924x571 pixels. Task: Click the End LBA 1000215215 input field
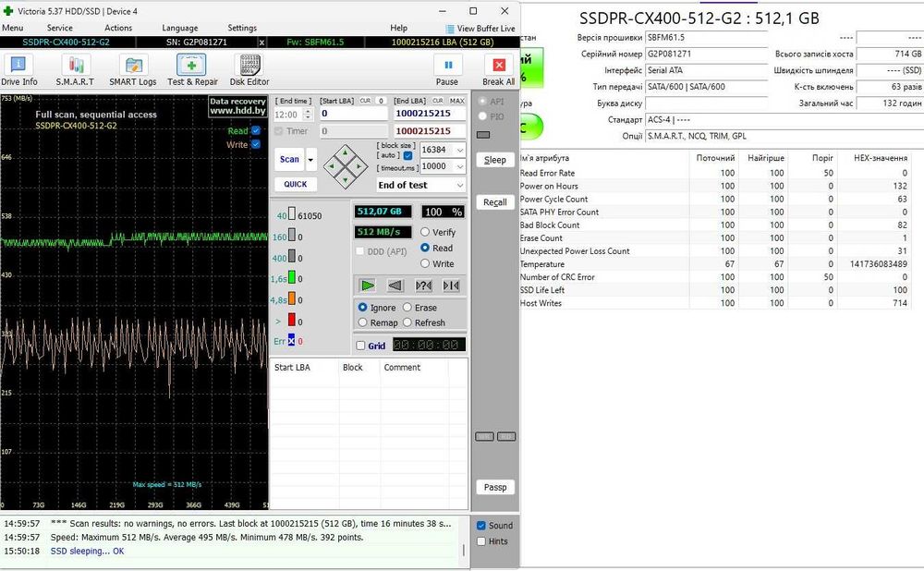429,114
